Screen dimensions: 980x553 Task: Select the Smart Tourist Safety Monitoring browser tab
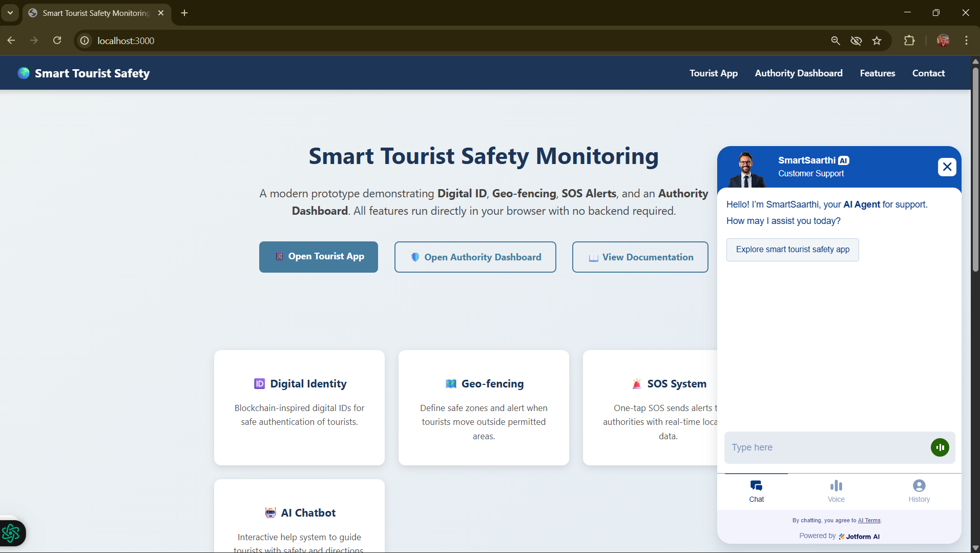coord(96,13)
